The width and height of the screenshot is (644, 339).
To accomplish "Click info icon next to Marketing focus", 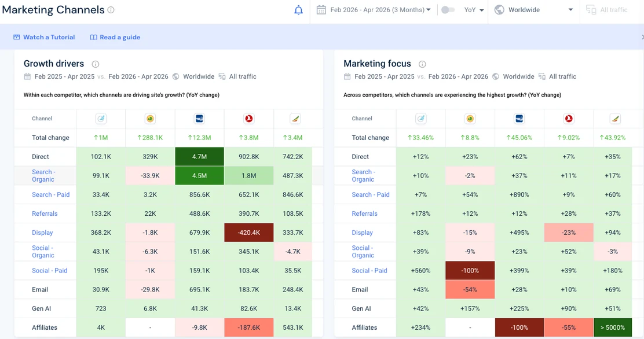I will point(422,64).
